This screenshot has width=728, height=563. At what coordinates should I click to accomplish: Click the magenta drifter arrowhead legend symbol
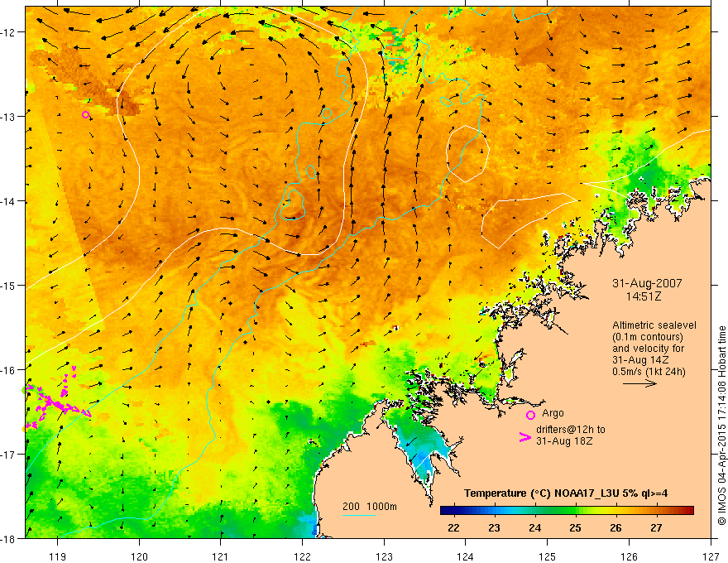pyautogui.click(x=524, y=436)
